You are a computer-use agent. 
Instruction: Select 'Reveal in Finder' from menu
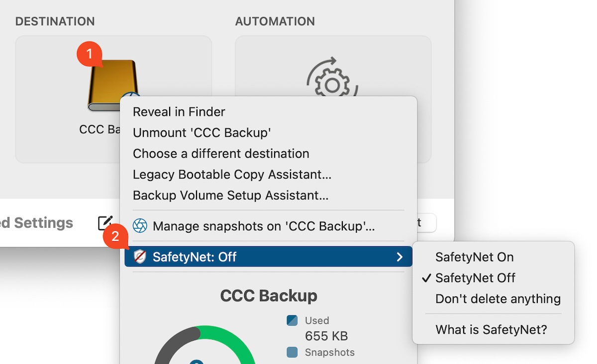click(x=178, y=111)
